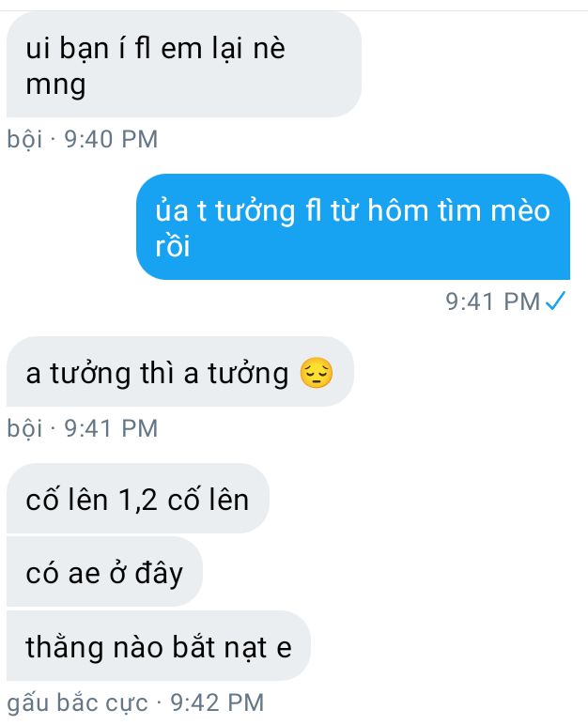588x725 pixels.
Task: Tap the blue sent-checkmark beside 9:41 PM
Action: 556,301
